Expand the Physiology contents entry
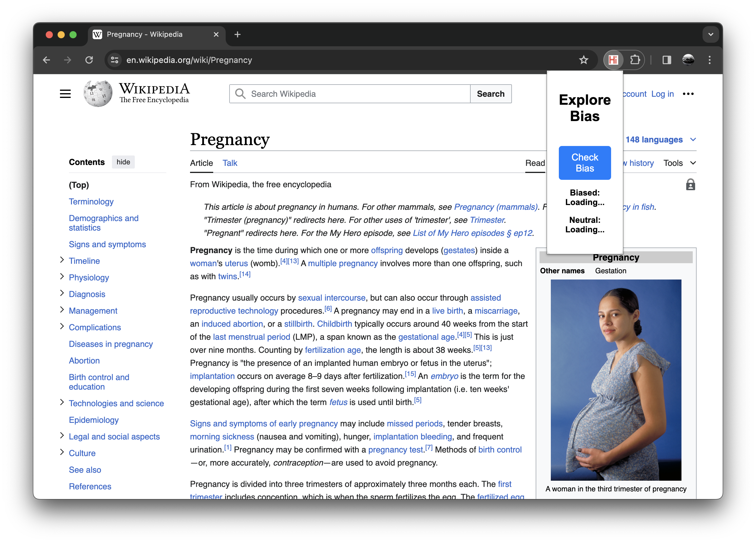Image resolution: width=756 pixels, height=543 pixels. [62, 277]
